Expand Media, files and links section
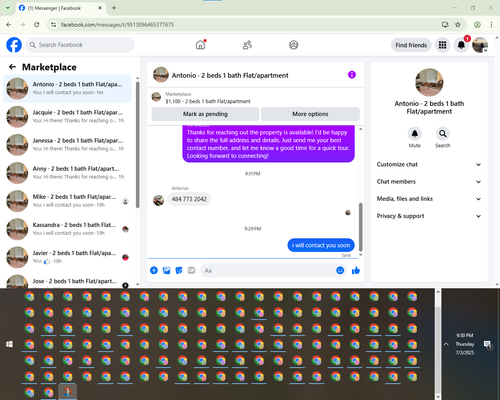This screenshot has height=400, width=500. [429, 199]
